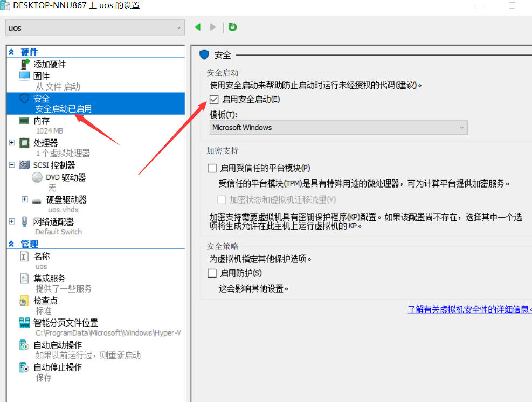Collapse the 管理 section header
The width and height of the screenshot is (532, 402).
point(12,244)
